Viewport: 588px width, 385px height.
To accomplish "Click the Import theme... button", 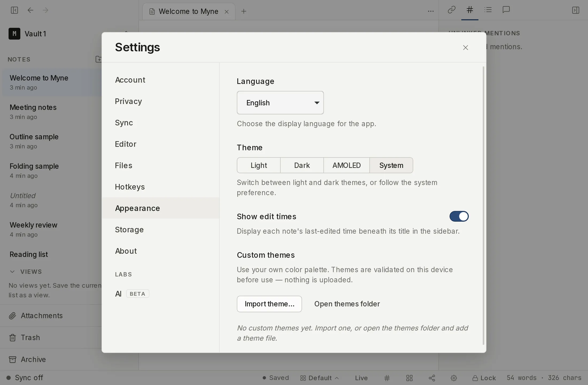I will (x=269, y=304).
